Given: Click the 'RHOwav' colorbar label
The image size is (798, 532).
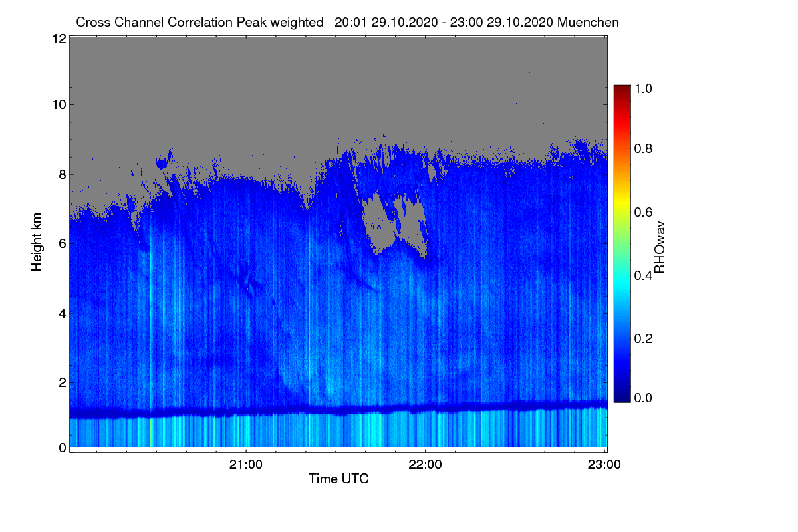Looking at the screenshot, I should [660, 247].
